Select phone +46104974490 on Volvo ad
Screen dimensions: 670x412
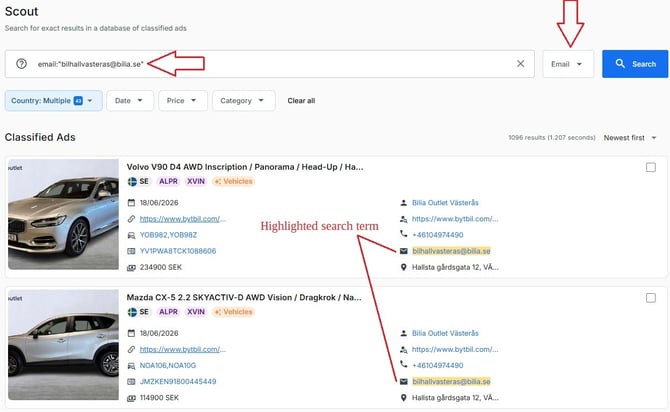click(438, 235)
